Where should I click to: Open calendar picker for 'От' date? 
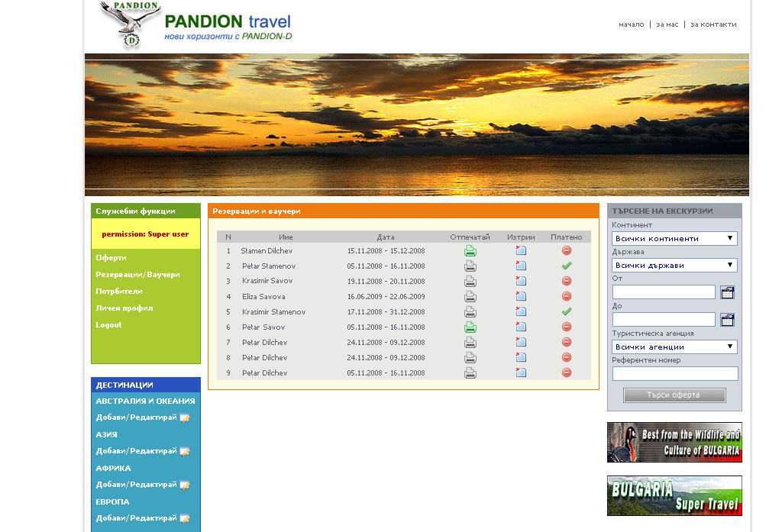pos(727,292)
